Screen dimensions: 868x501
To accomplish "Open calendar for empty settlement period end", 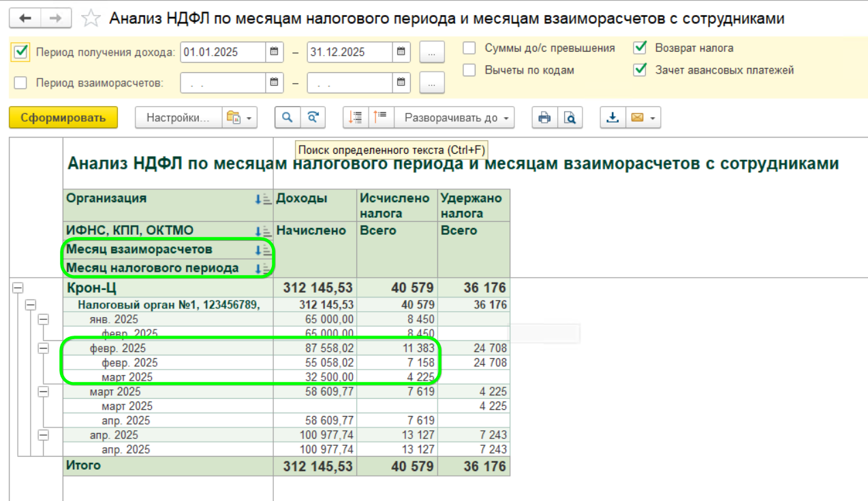I will [x=401, y=83].
